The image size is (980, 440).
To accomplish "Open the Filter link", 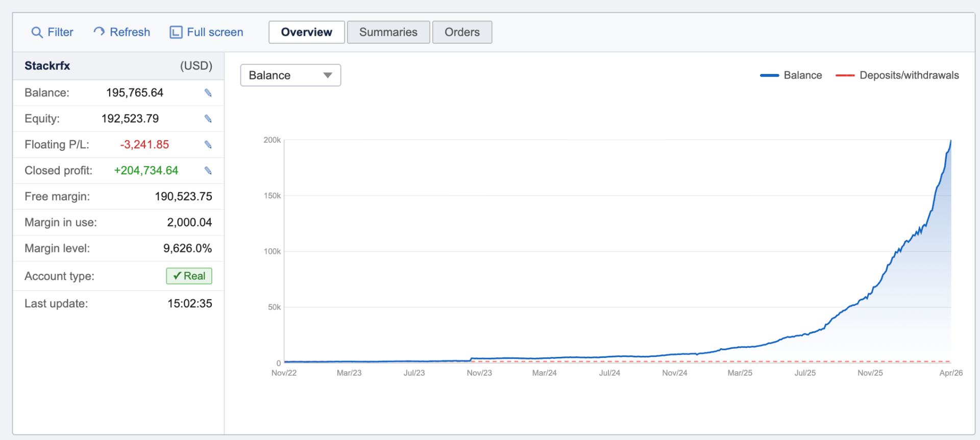I will (60, 32).
